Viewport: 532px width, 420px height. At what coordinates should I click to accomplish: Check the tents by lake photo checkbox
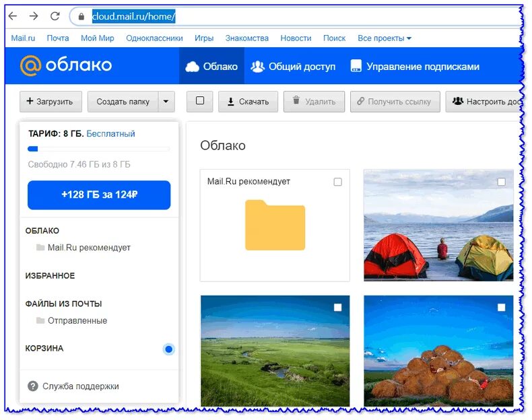[501, 182]
